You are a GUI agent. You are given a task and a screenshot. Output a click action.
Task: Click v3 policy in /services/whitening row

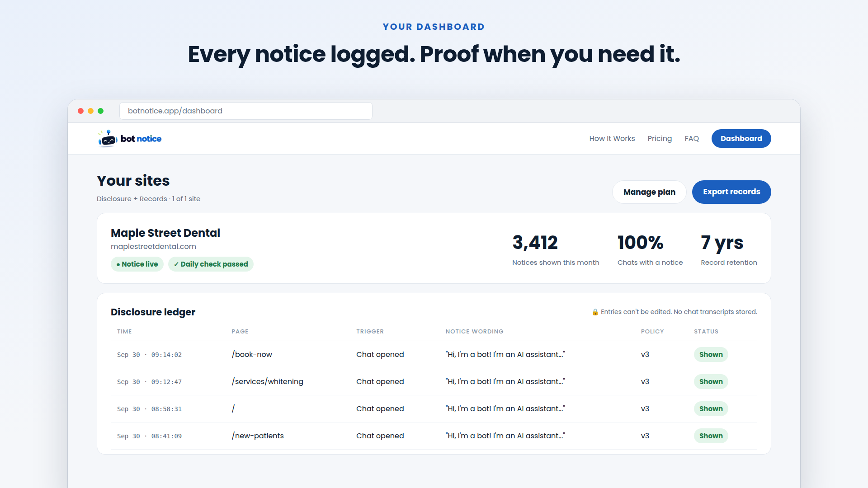[x=645, y=382]
